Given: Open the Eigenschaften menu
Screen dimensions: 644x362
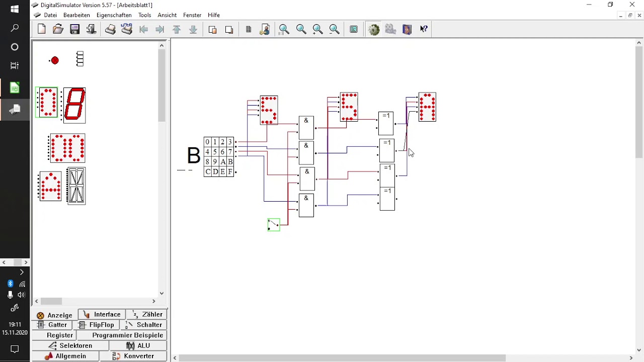Looking at the screenshot, I should coord(114,15).
